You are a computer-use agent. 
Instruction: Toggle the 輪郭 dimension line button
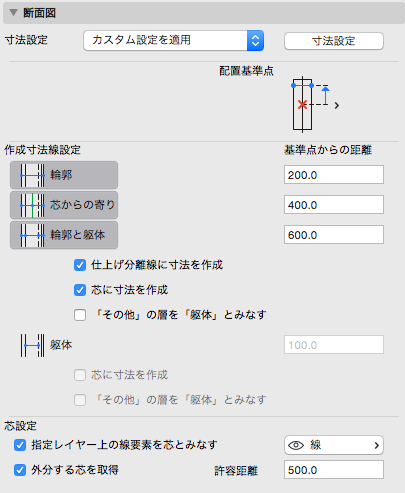[x=64, y=175]
